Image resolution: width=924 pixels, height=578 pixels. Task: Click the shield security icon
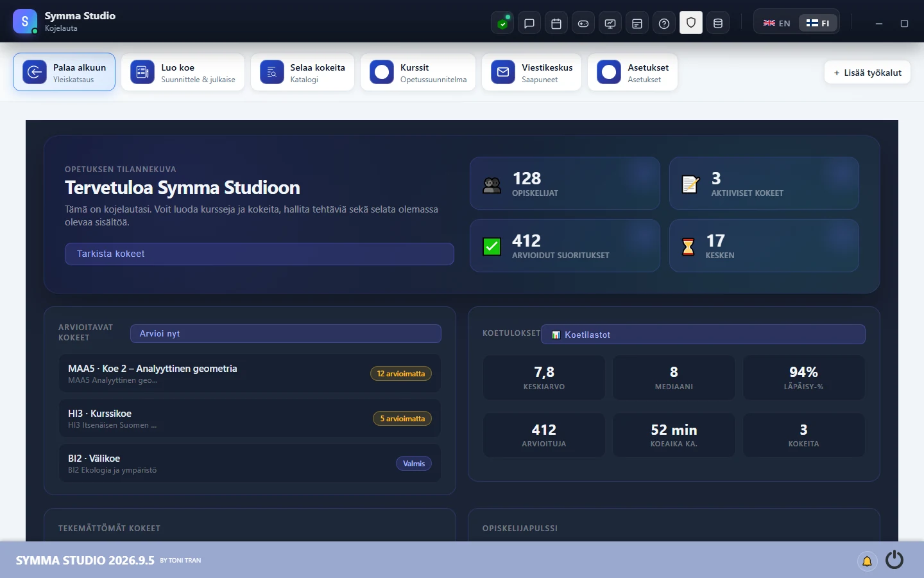pyautogui.click(x=691, y=23)
